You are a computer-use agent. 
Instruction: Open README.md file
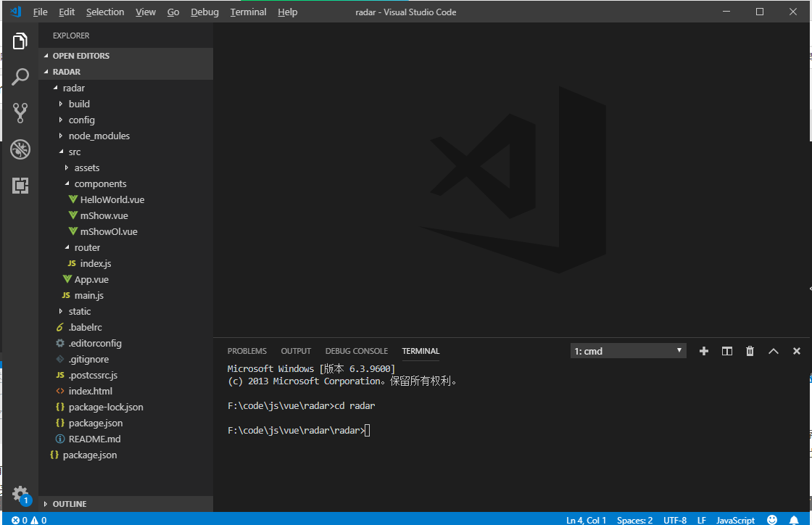click(95, 439)
